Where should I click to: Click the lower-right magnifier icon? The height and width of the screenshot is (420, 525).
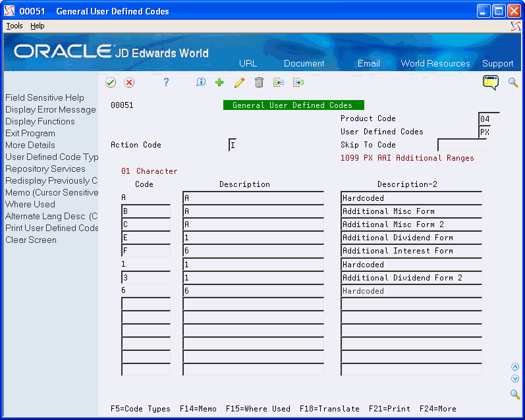coord(515,394)
